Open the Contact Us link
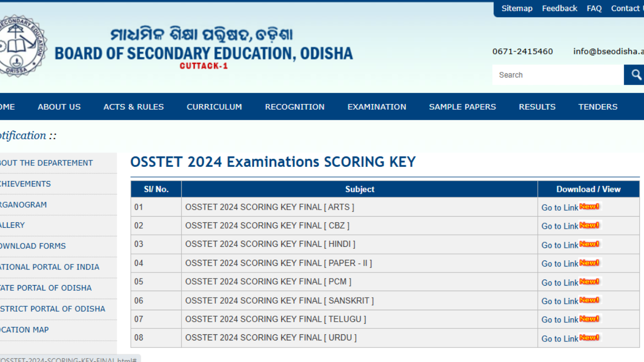The width and height of the screenshot is (644, 362). pyautogui.click(x=627, y=9)
